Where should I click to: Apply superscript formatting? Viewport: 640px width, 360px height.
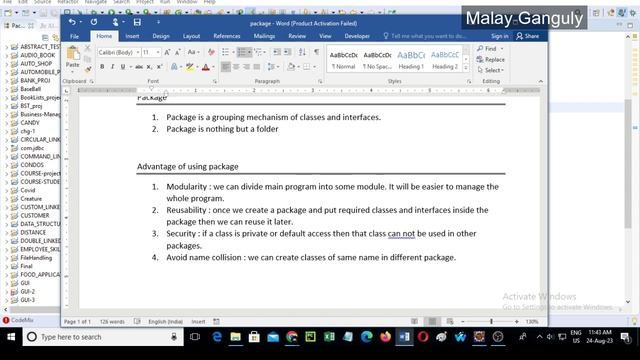pos(160,67)
